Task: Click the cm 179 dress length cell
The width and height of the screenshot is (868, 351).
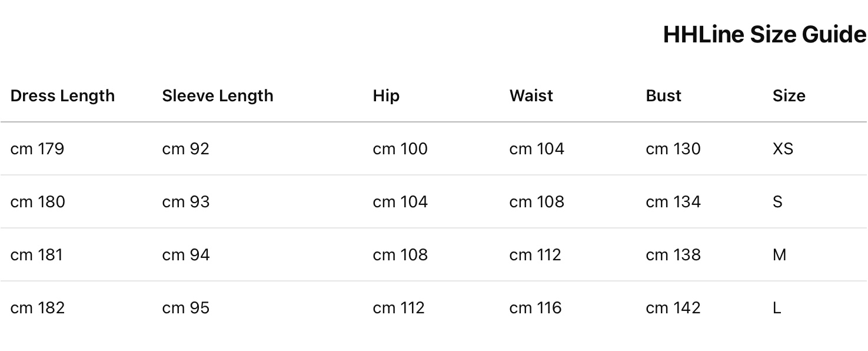Action: 37,149
